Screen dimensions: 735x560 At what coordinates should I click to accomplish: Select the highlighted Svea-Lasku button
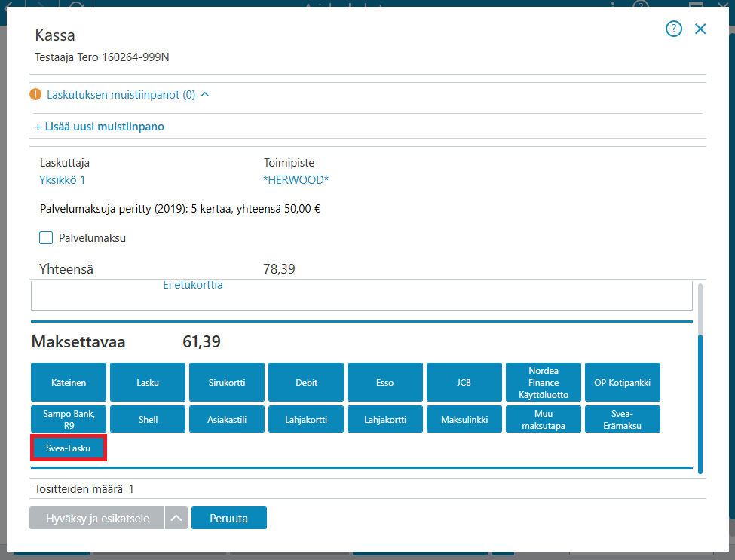pos(69,448)
